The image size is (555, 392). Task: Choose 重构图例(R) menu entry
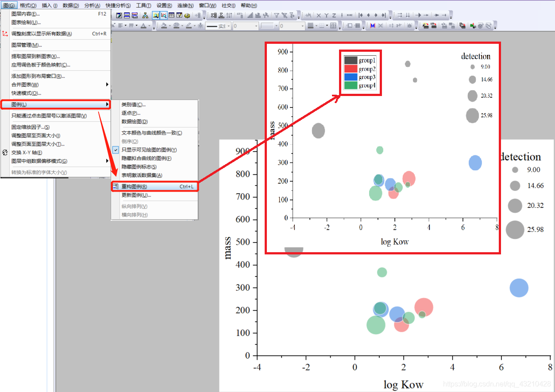click(x=154, y=187)
